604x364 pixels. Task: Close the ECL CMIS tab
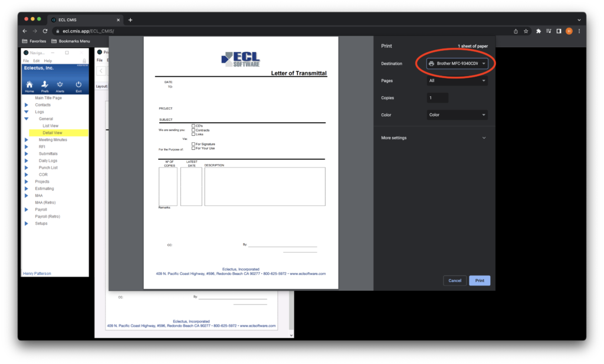click(118, 20)
